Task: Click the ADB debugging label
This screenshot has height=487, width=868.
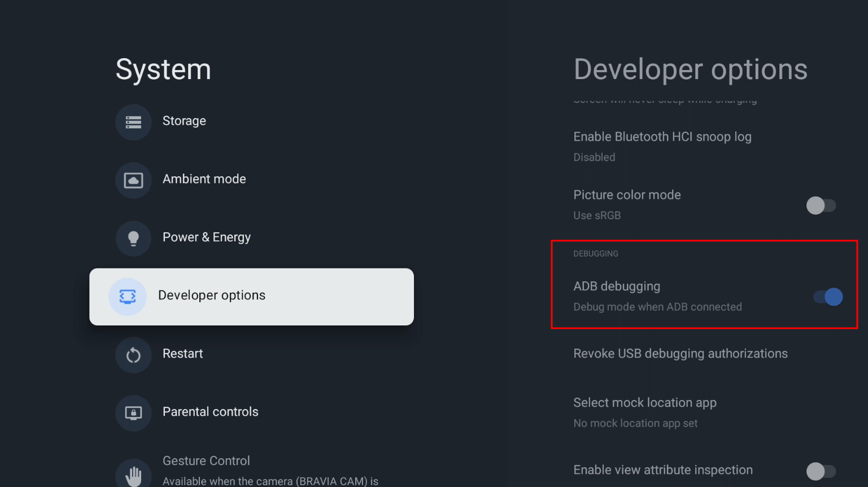Action: 617,286
